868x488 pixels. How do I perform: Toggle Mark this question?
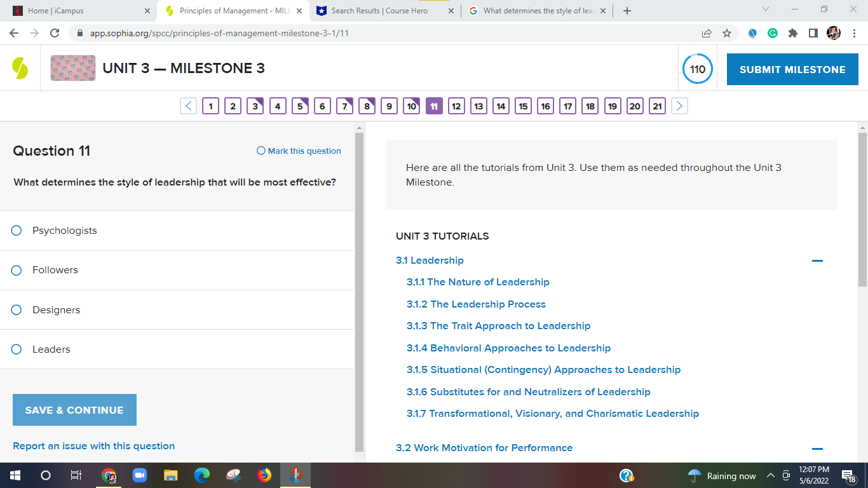[x=299, y=151]
